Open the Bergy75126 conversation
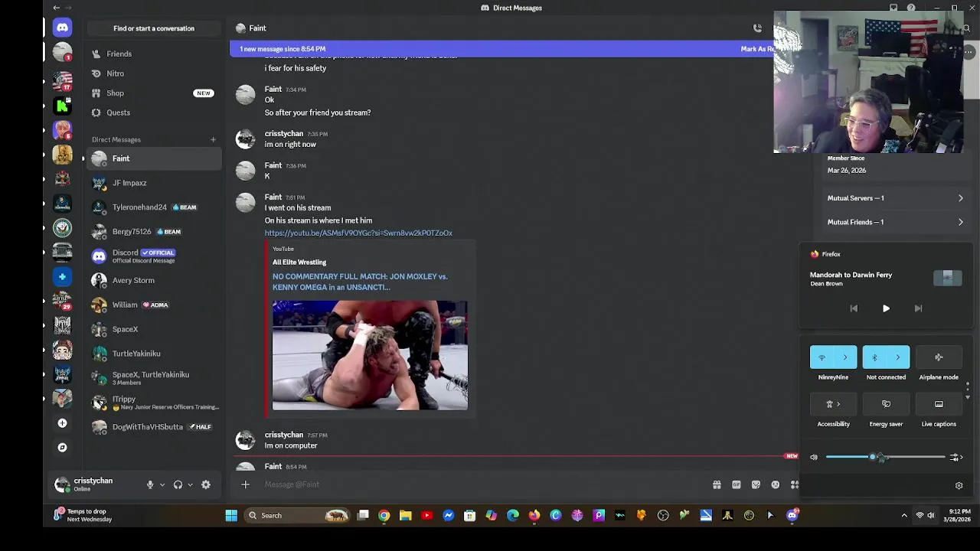This screenshot has height=551, width=980. 153,232
